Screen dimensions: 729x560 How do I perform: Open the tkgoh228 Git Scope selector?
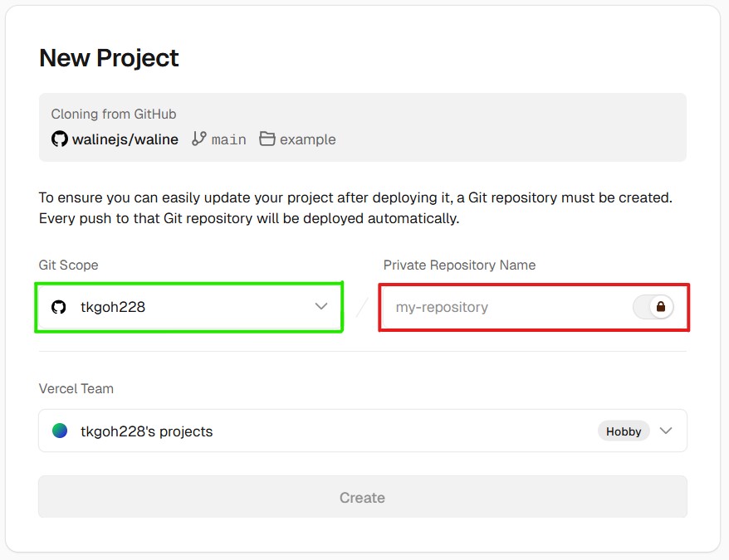click(x=188, y=307)
